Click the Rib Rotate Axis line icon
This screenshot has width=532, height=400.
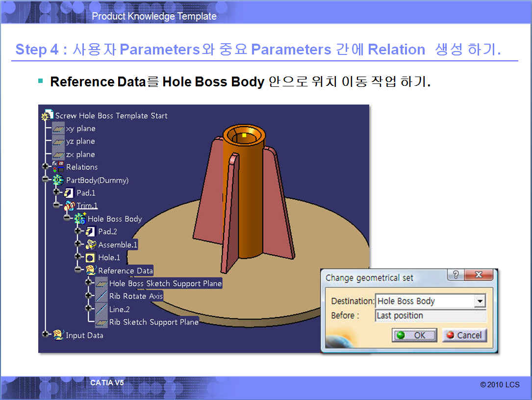pos(101,296)
